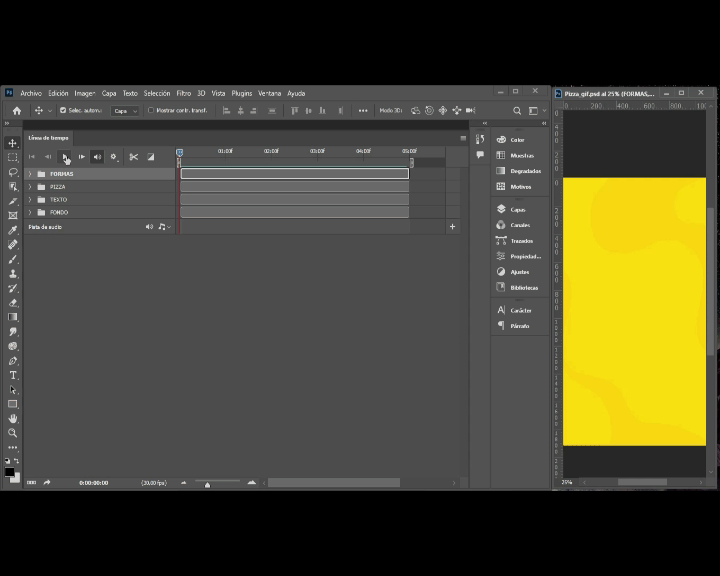Screen dimensions: 720x576
Task: Choose a transition with the fade icon
Action: pos(151,157)
